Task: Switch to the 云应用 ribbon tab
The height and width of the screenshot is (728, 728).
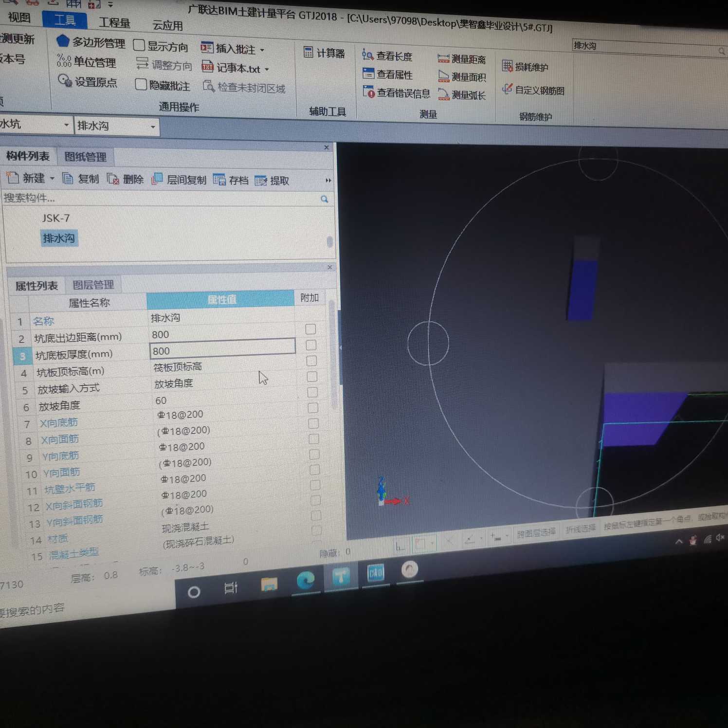Action: 168,25
